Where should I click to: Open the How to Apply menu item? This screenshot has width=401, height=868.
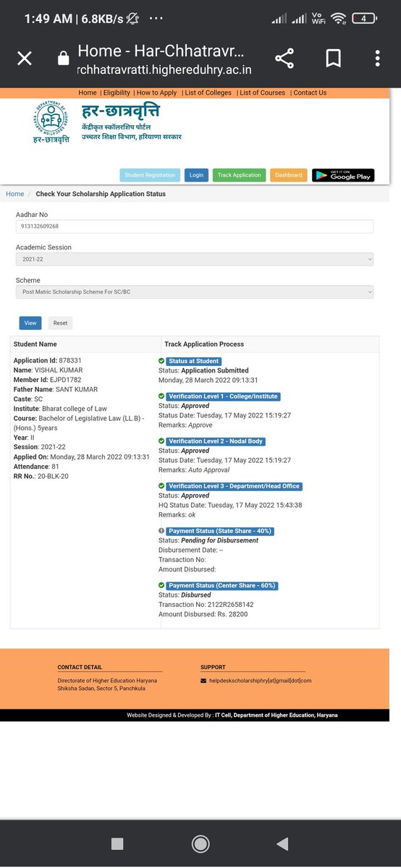click(x=157, y=93)
